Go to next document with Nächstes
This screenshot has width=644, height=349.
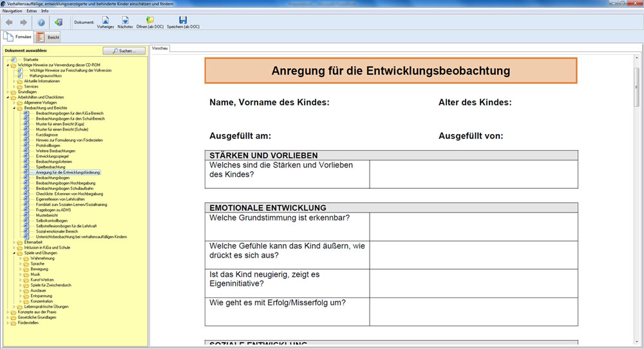tap(125, 23)
